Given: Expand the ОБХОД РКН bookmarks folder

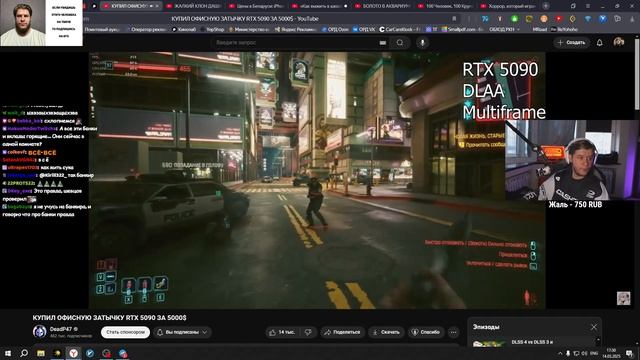Looking at the screenshot, I should pos(504,29).
